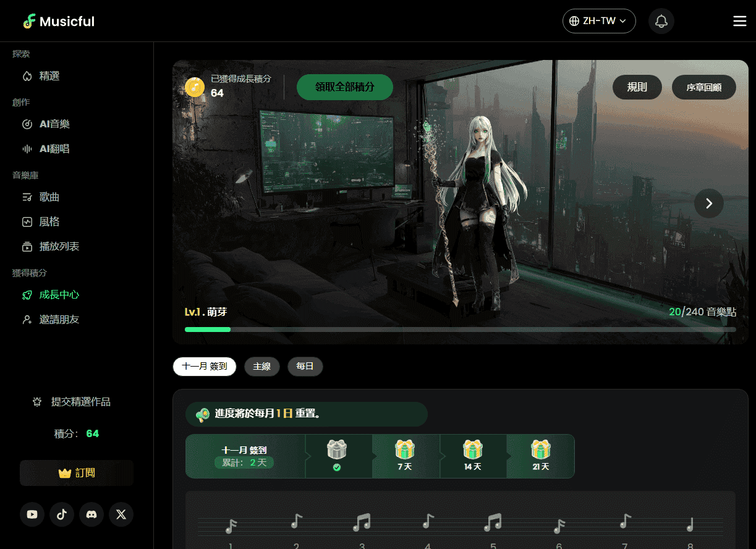The height and width of the screenshot is (549, 756).
Task: Click the TikTok social icon
Action: pos(62,514)
